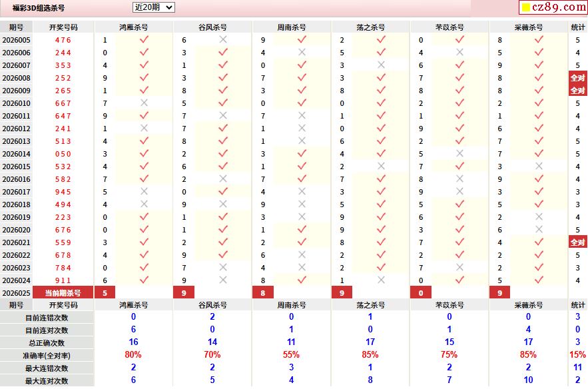Click total correct count 16

(x=133, y=342)
